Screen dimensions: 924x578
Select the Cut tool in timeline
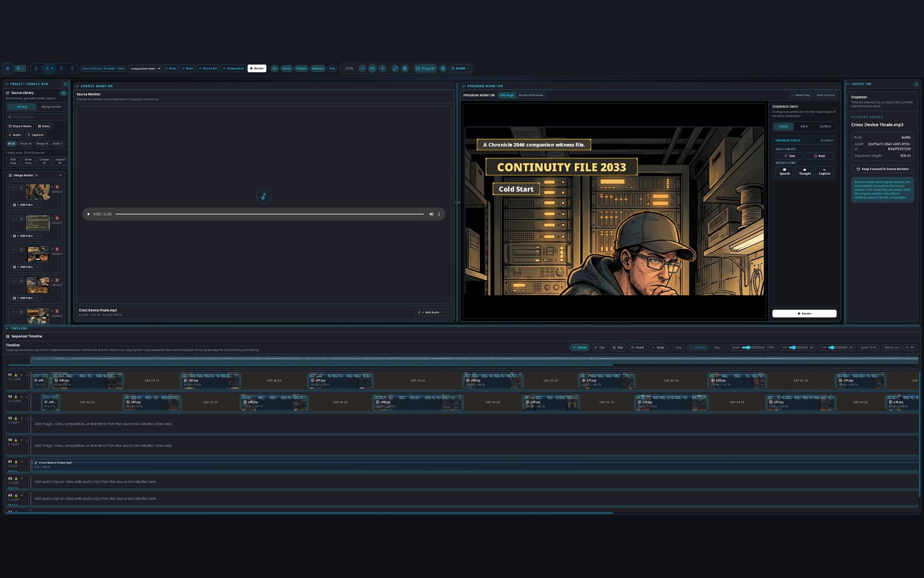pos(599,348)
